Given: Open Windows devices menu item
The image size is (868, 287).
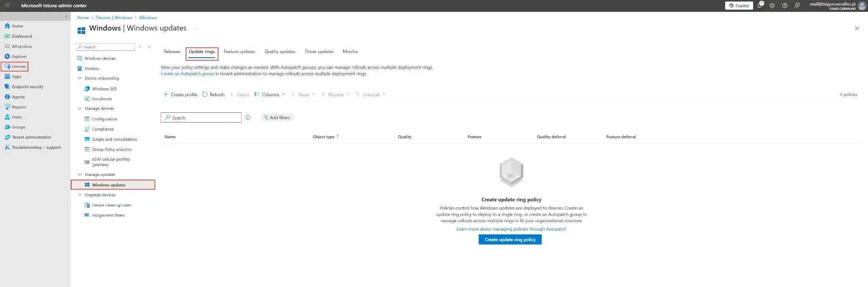Looking at the screenshot, I should (100, 59).
